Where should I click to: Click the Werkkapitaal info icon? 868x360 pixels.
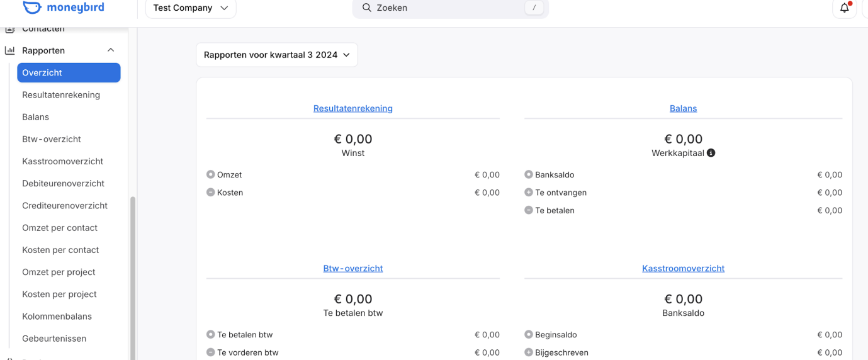click(x=711, y=153)
